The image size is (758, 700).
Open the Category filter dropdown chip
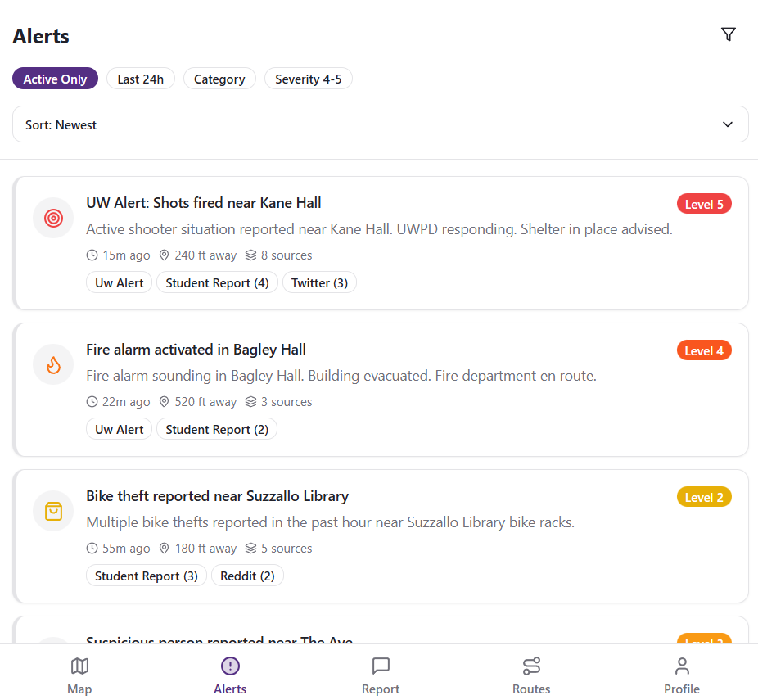point(219,79)
